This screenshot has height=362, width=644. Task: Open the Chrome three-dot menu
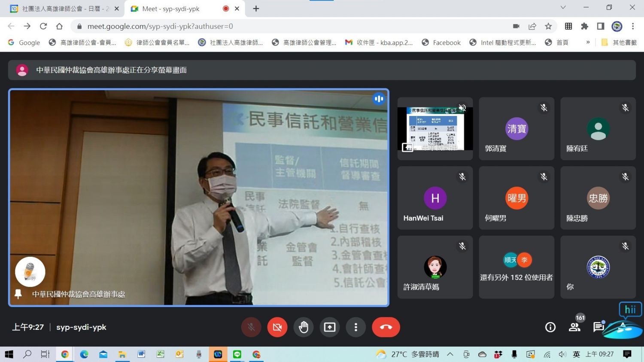633,26
